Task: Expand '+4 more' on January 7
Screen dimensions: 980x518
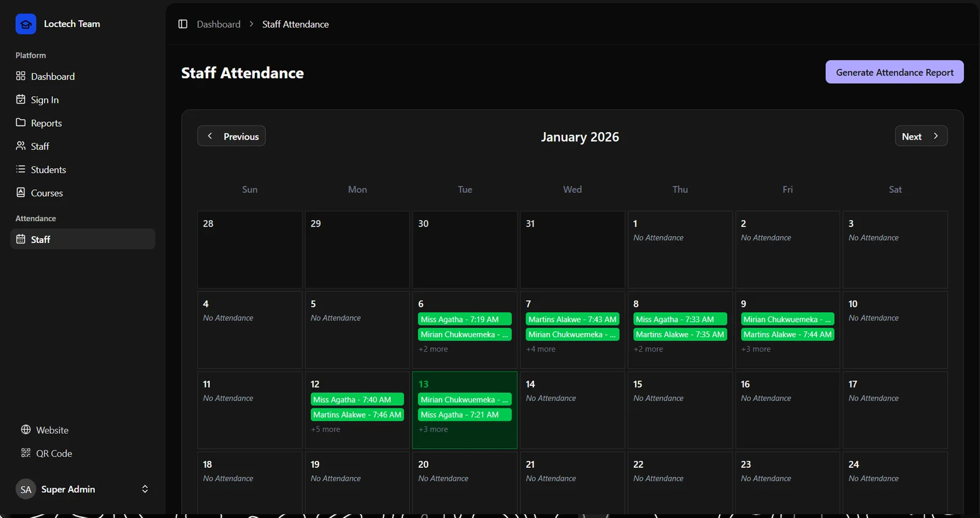Action: tap(541, 349)
